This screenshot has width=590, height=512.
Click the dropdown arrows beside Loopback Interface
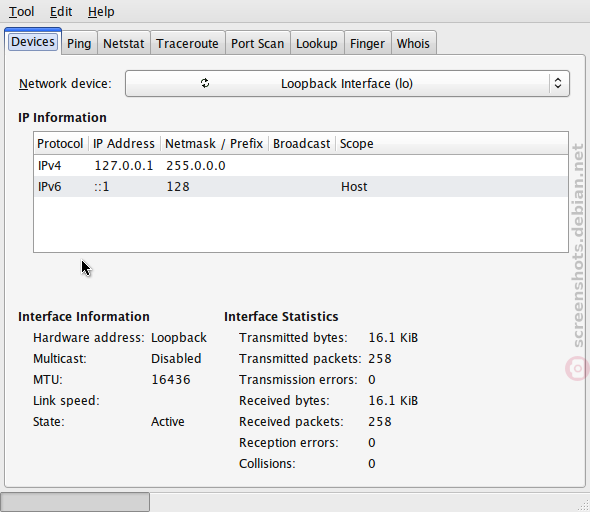(558, 83)
